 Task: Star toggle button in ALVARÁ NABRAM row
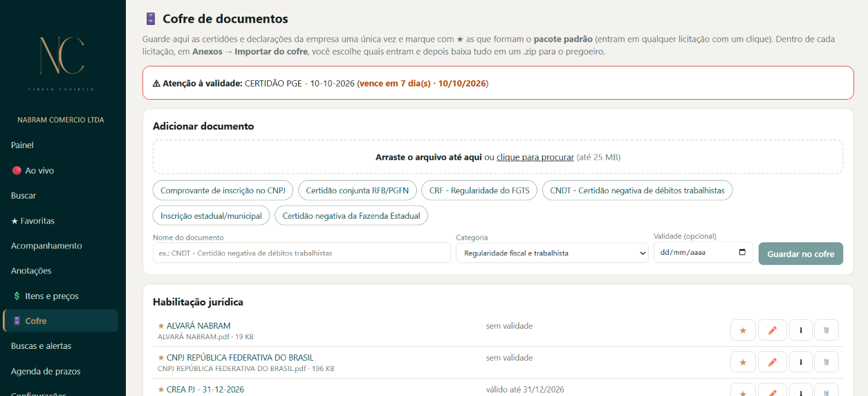[743, 330]
